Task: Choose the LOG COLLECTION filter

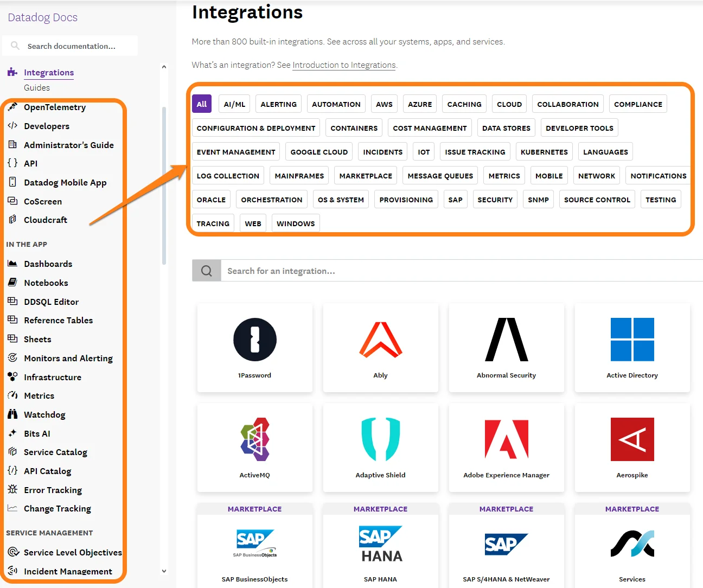Action: (x=228, y=176)
